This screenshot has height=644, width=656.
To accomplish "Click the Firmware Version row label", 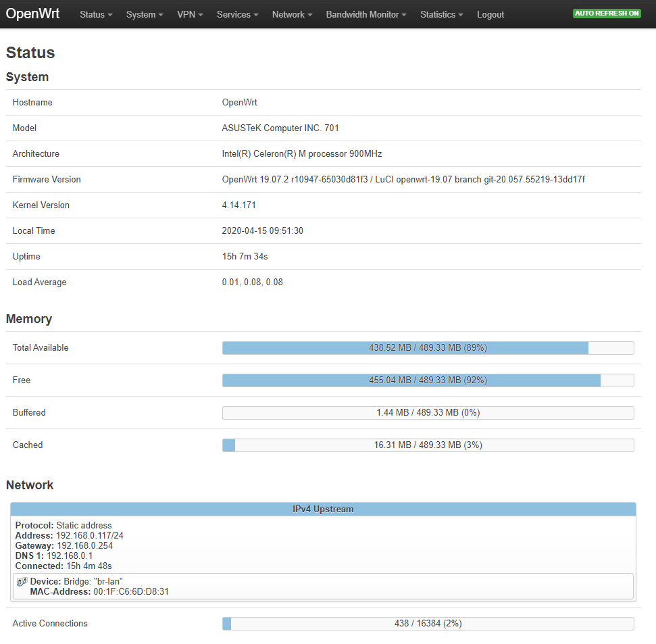I will pyautogui.click(x=47, y=180).
